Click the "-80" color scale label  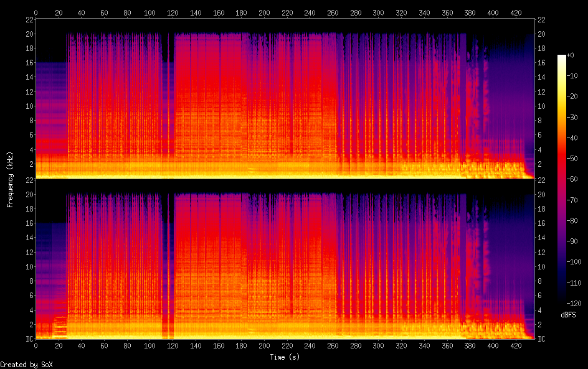(x=572, y=221)
